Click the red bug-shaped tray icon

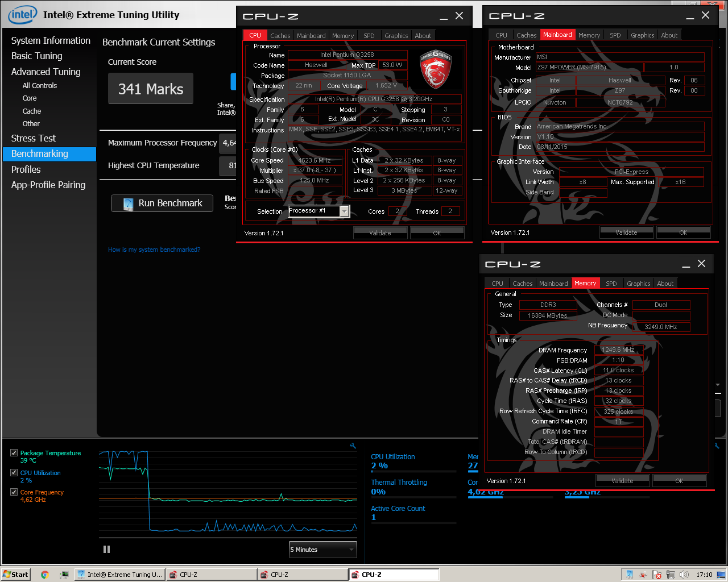pos(643,575)
